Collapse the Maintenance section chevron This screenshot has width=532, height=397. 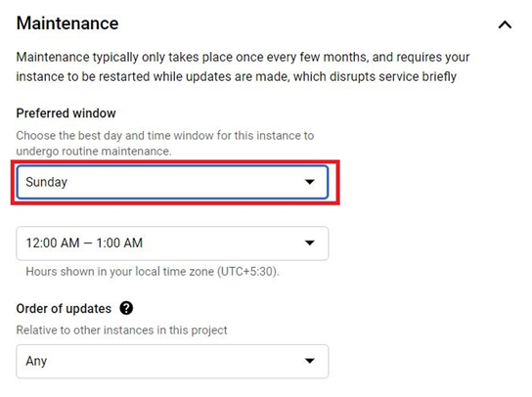point(505,24)
